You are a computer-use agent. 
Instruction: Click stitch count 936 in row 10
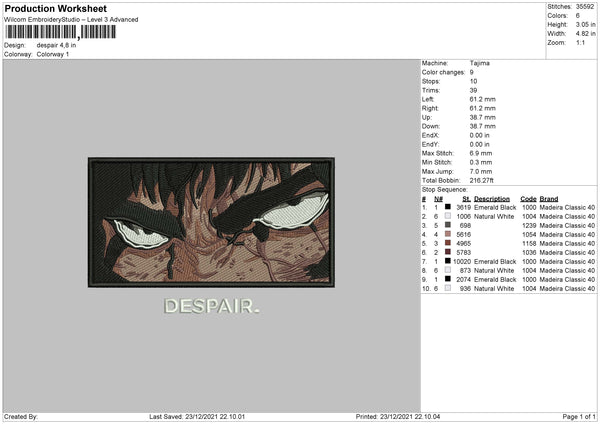point(465,289)
